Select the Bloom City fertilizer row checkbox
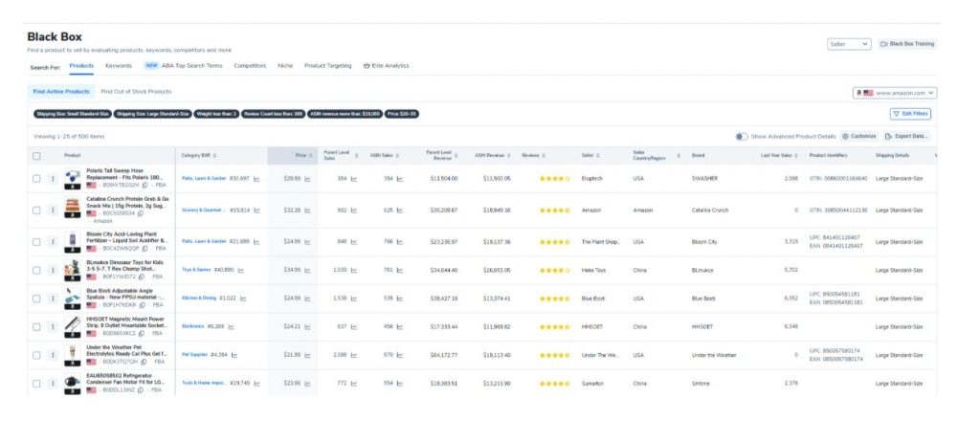Viewport: 980px width, 443px height. click(36, 242)
